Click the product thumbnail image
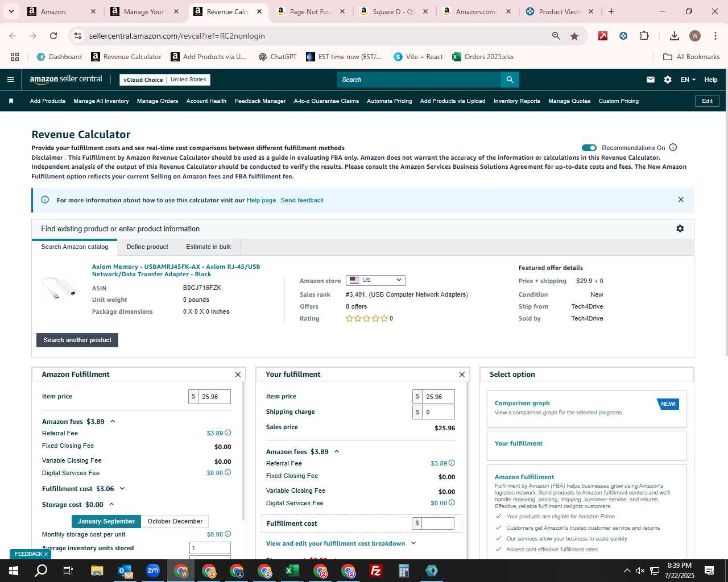Image resolution: width=728 pixels, height=582 pixels. click(58, 287)
